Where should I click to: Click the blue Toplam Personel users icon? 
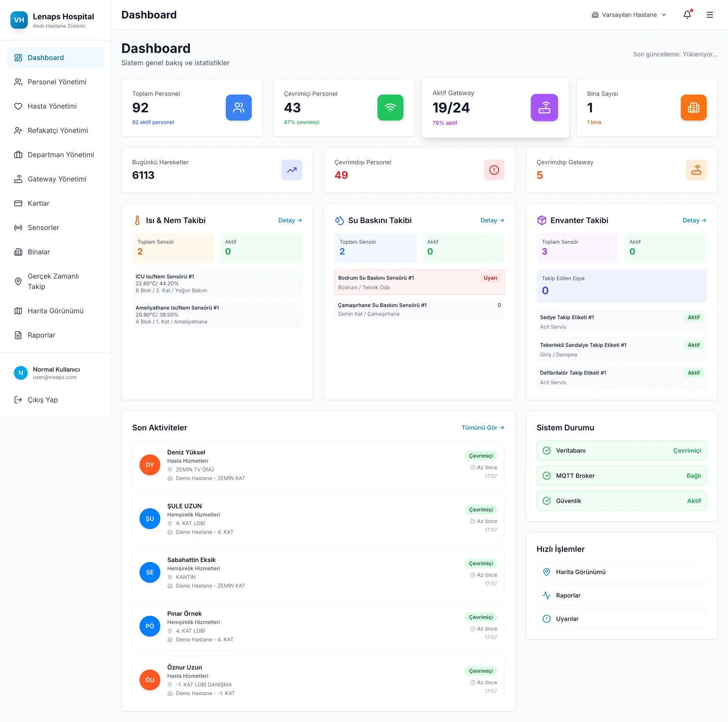239,107
